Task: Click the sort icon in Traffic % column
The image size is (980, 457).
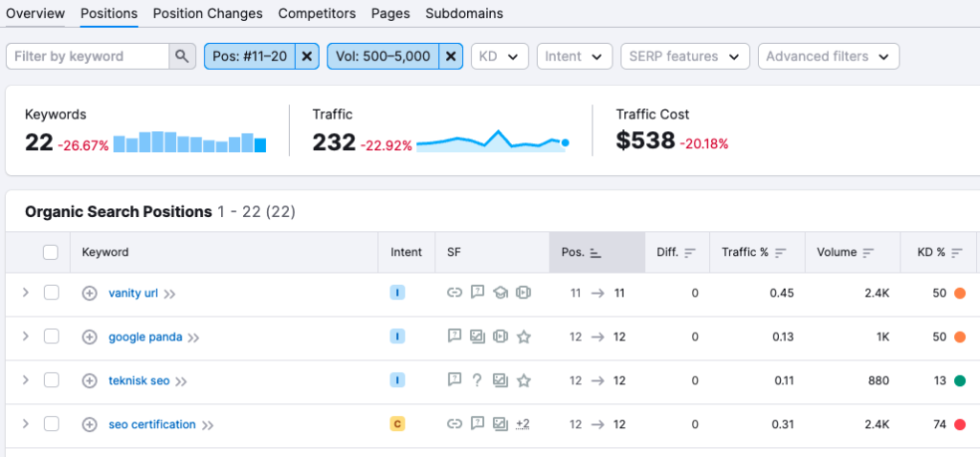Action: (781, 253)
